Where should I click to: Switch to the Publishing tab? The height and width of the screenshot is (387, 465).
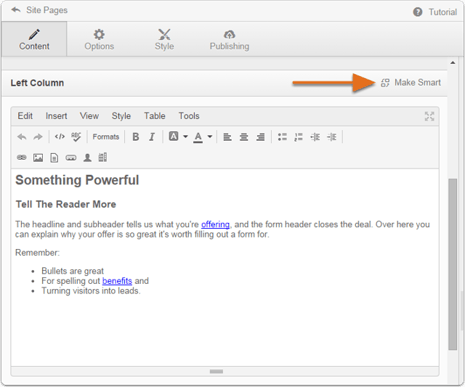229,40
